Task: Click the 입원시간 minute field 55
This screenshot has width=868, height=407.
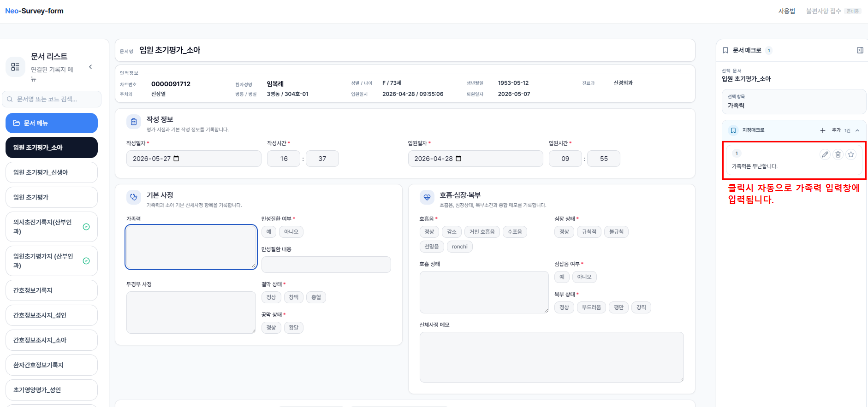Action: [604, 159]
